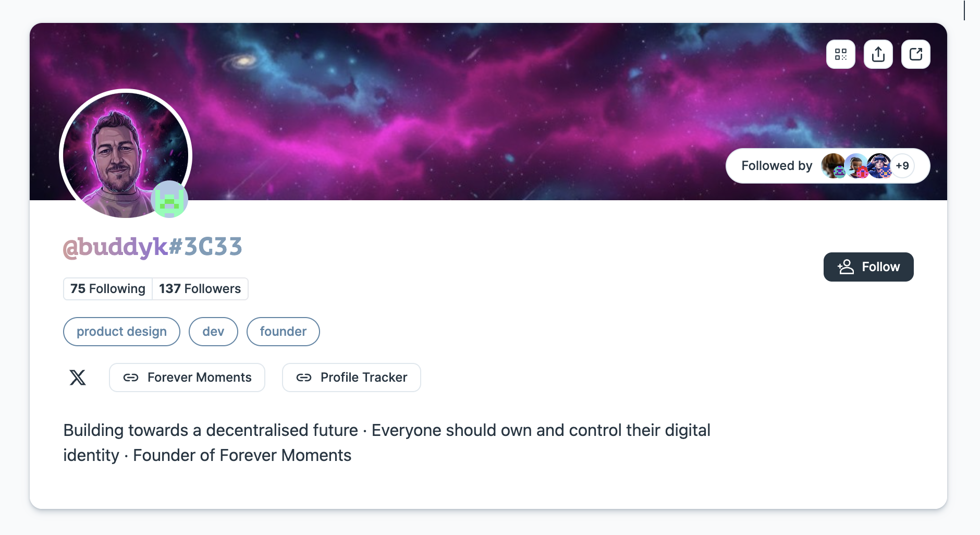This screenshot has width=980, height=535.
Task: Expand the +9 more followers badge
Action: click(x=902, y=166)
